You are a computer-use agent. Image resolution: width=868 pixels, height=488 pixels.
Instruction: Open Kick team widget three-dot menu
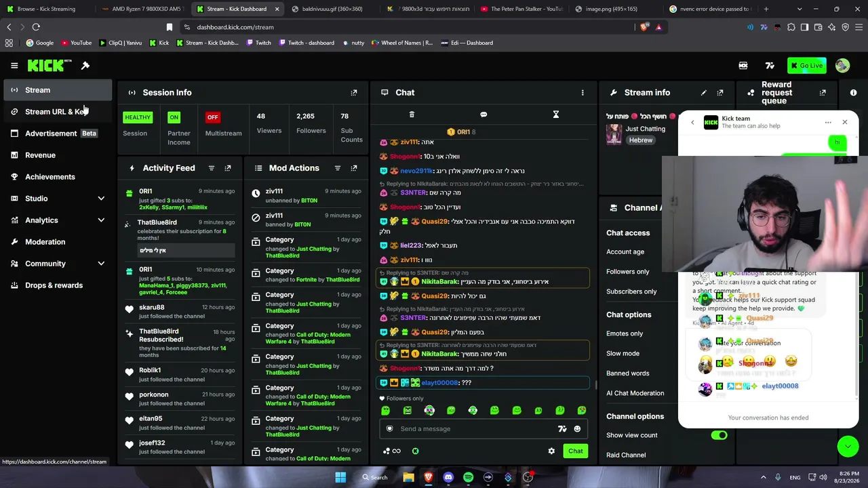click(828, 123)
